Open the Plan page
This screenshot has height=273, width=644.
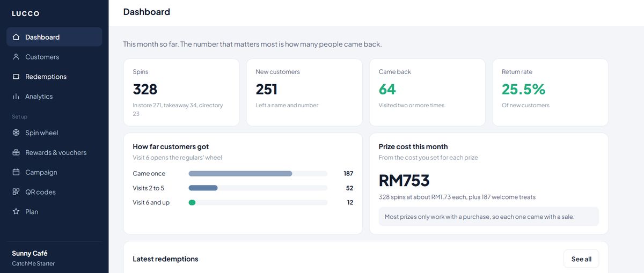54,212
